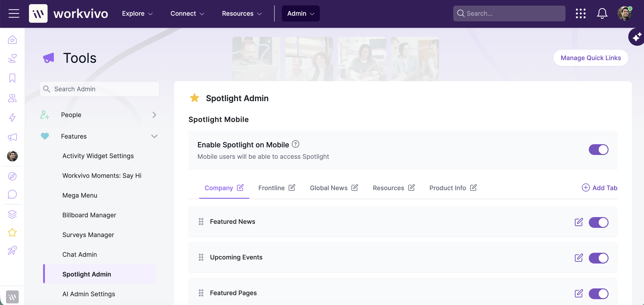
Task: Grab the Featured News drag handle
Action: click(201, 222)
